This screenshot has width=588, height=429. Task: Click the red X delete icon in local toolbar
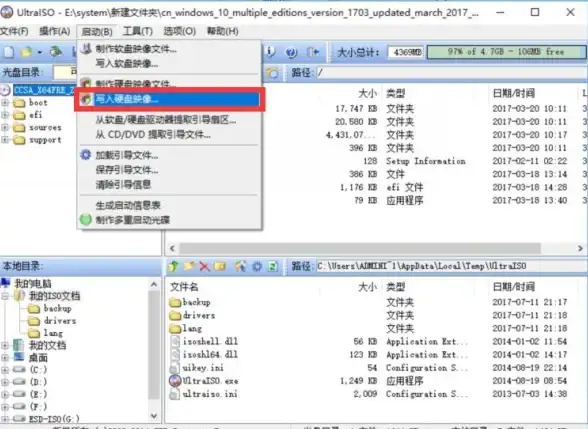click(x=204, y=266)
